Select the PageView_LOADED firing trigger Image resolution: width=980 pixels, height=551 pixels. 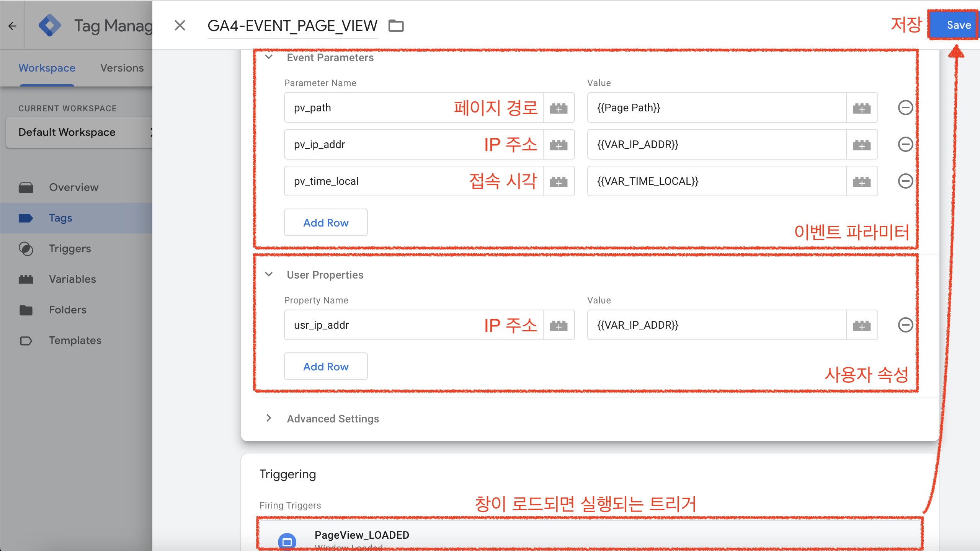(361, 535)
